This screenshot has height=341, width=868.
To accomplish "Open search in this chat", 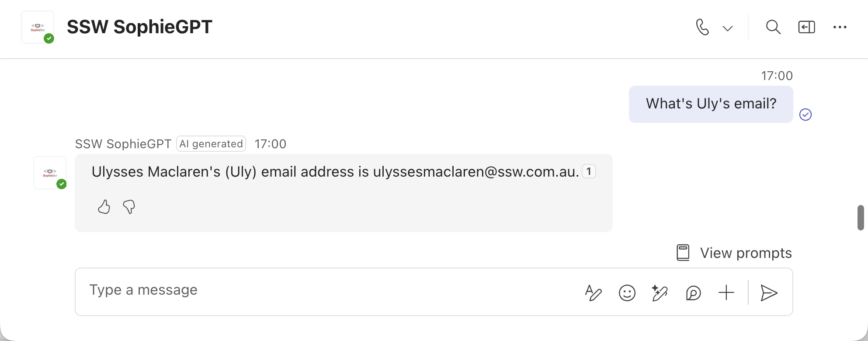I will coord(773,27).
